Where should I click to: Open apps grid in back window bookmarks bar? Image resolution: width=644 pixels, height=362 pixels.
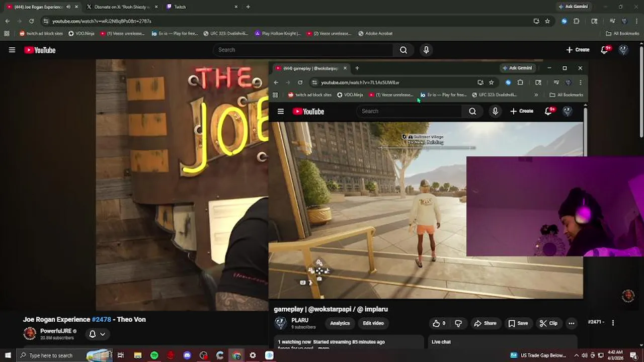click(x=7, y=33)
